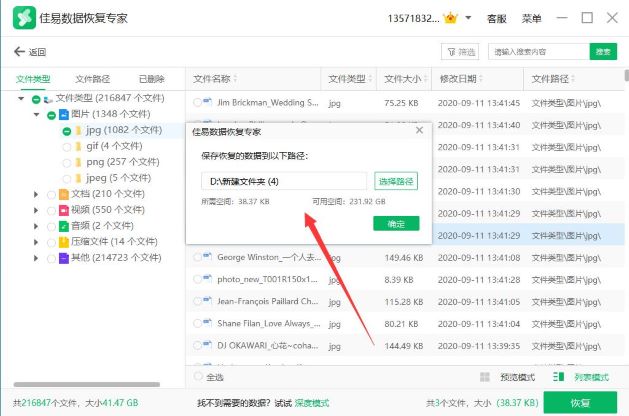629x416 pixels.
Task: Check the 音频 category checkbox
Action: (x=51, y=227)
